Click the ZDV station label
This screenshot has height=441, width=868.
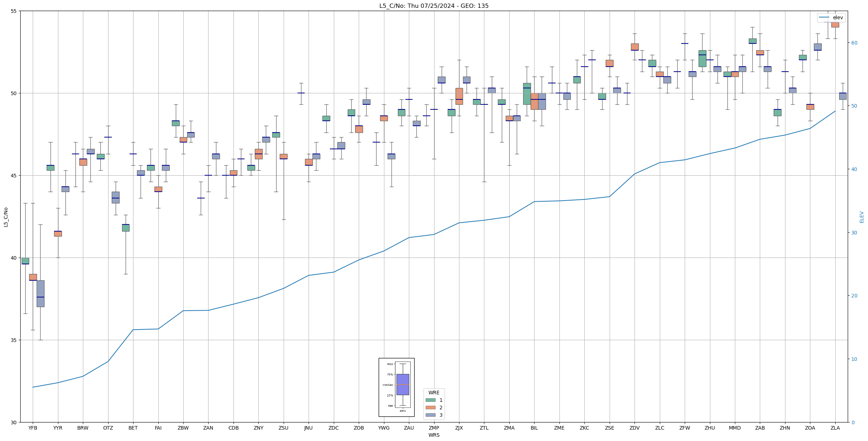(x=635, y=428)
